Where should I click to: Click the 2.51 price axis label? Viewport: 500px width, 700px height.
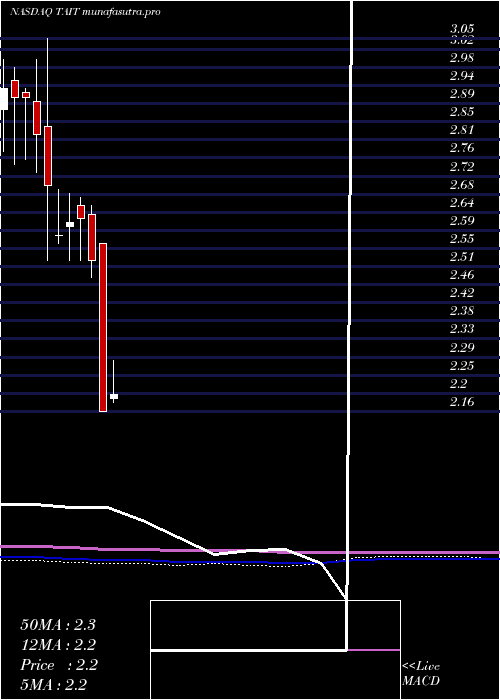[x=462, y=257]
